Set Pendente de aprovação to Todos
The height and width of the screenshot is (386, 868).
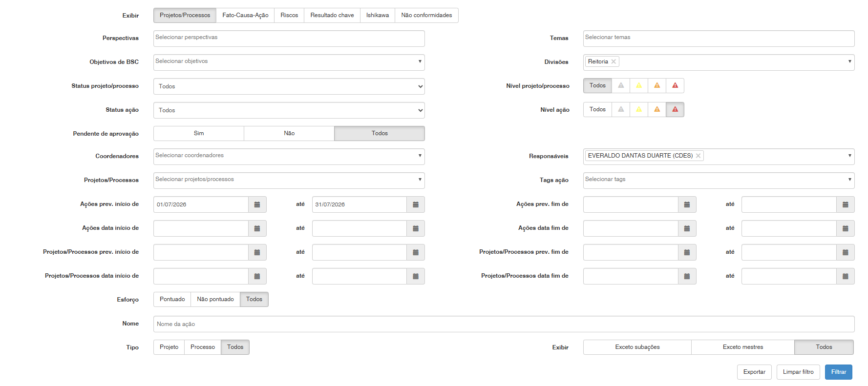(380, 133)
